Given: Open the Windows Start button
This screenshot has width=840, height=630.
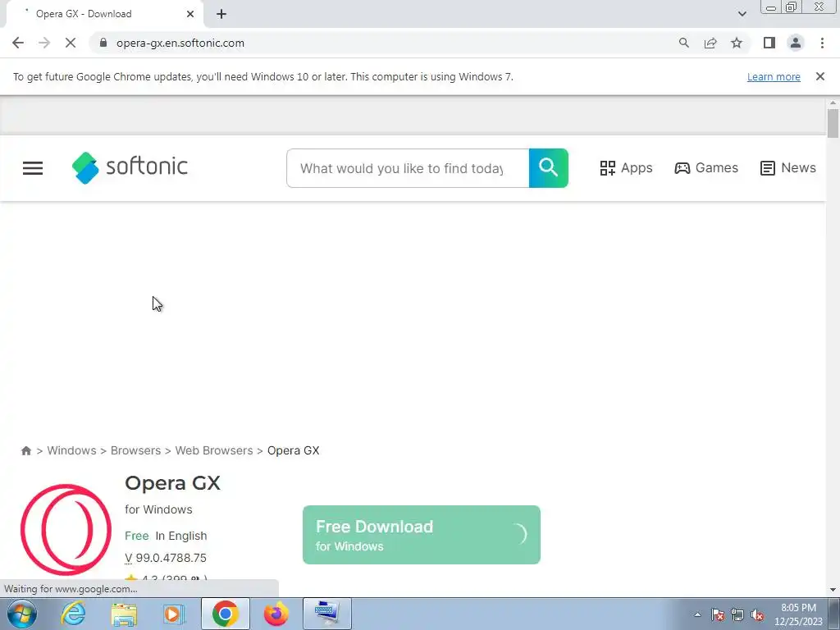Looking at the screenshot, I should coord(22,614).
